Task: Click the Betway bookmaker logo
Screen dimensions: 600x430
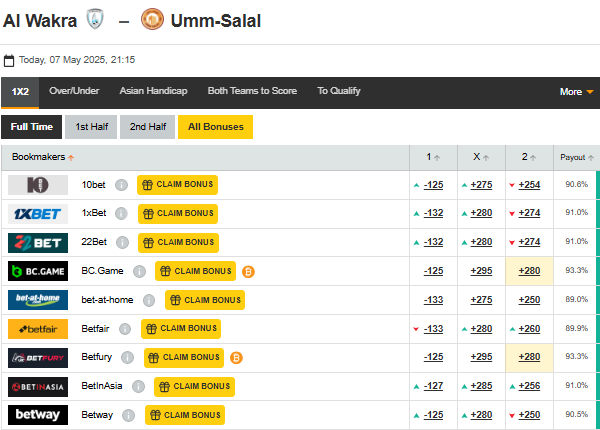Action: tap(38, 415)
